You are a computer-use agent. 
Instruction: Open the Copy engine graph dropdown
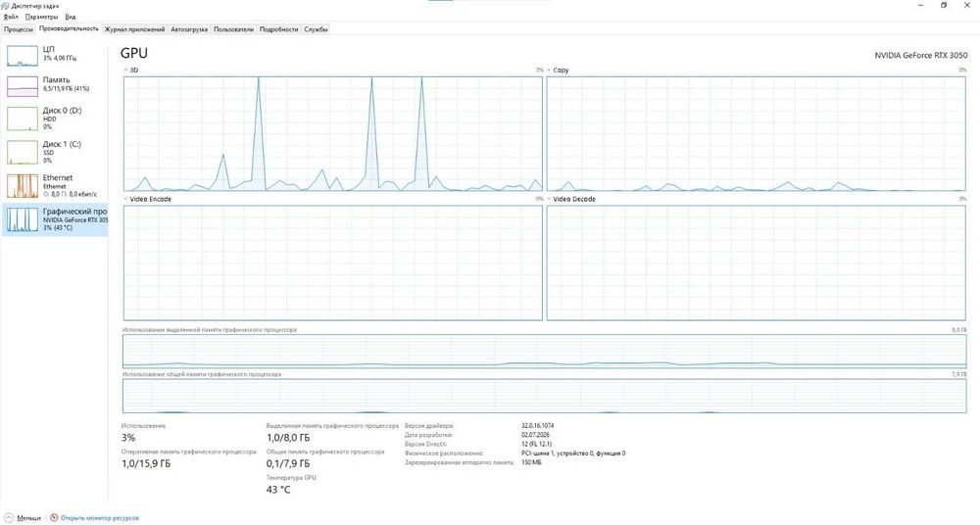point(549,70)
